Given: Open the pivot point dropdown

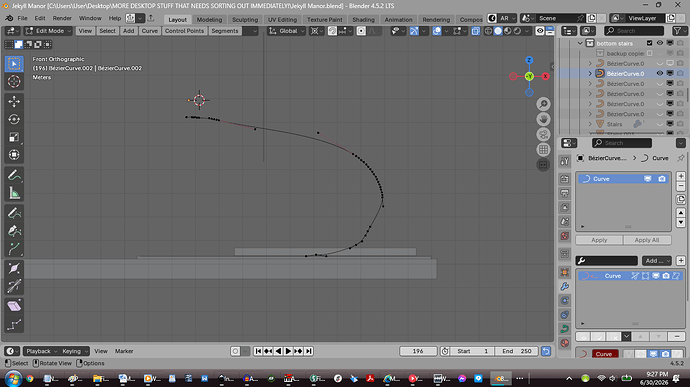Looking at the screenshot, I should 317,31.
